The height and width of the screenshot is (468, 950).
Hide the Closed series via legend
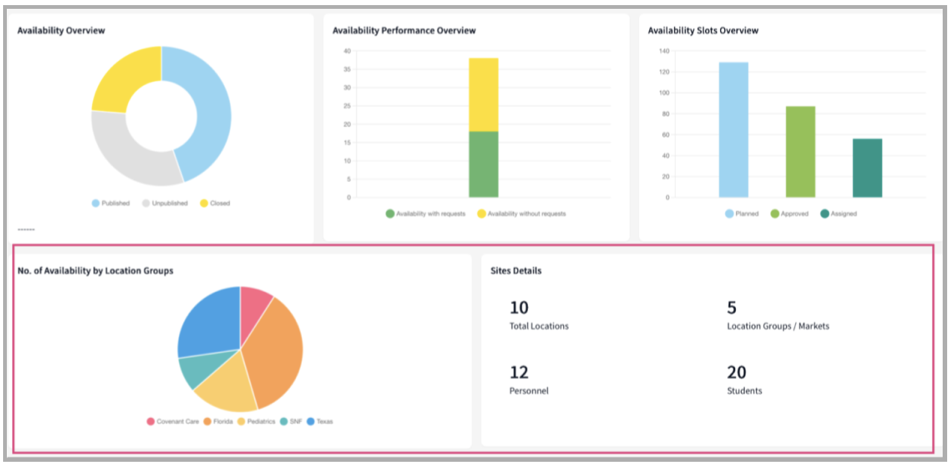tap(214, 203)
